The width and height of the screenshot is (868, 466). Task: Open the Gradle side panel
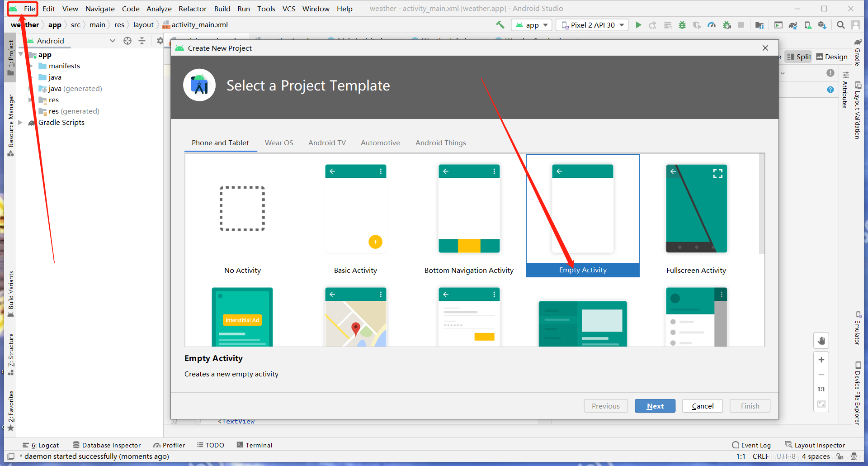(858, 52)
